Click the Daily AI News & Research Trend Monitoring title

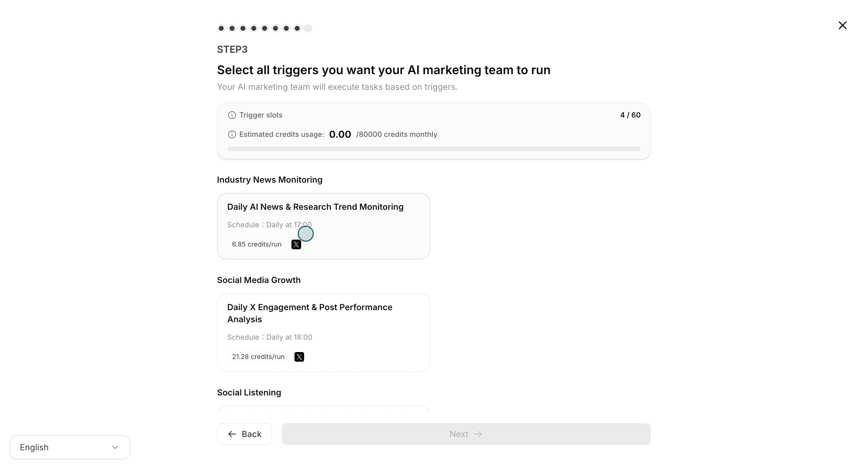coord(315,207)
